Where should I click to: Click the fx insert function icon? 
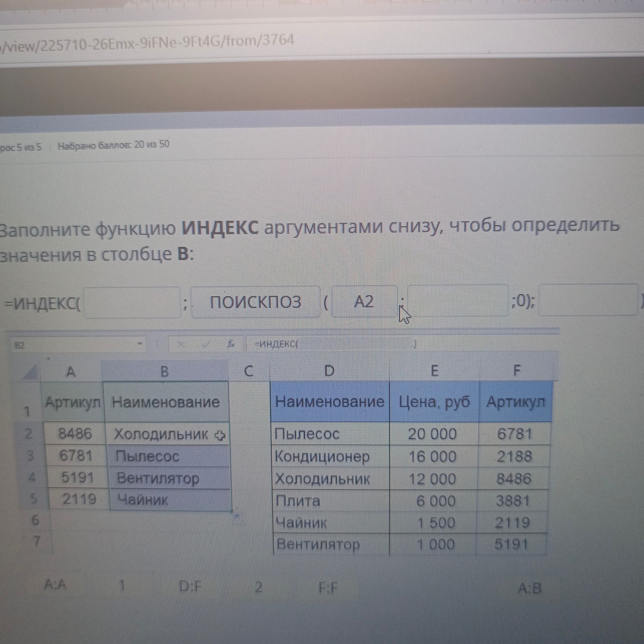230,344
